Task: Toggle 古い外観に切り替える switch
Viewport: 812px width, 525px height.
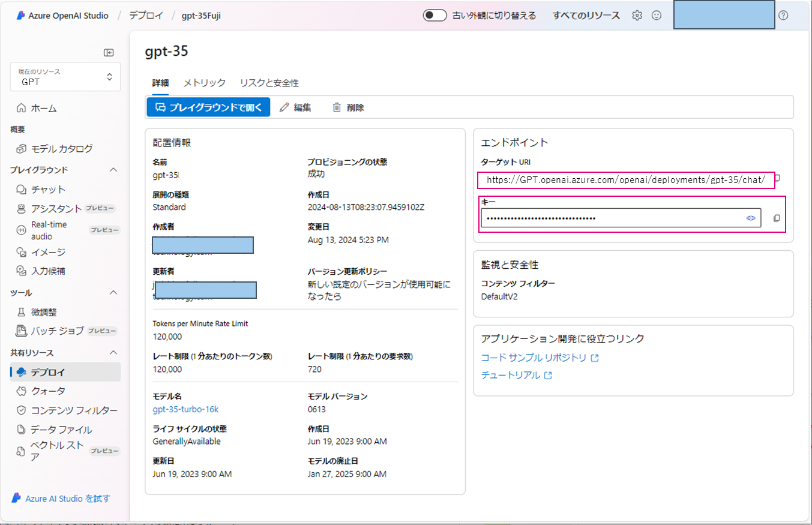Action: click(x=435, y=16)
